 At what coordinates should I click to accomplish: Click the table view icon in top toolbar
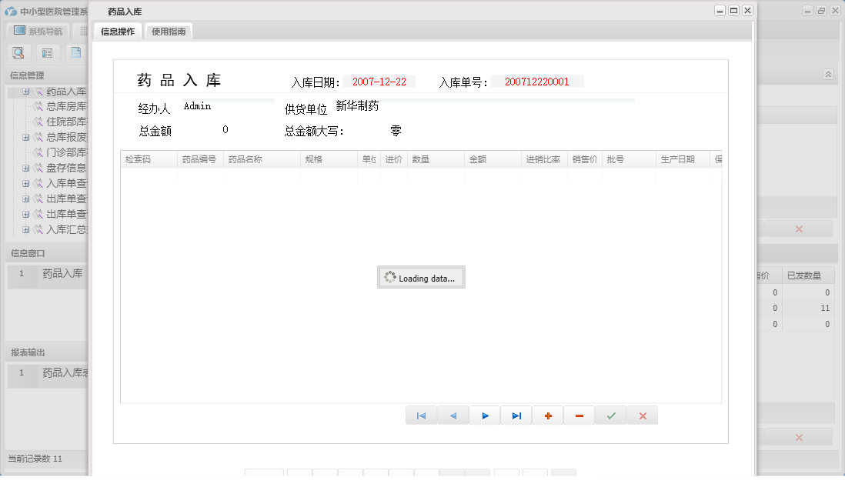coord(47,52)
